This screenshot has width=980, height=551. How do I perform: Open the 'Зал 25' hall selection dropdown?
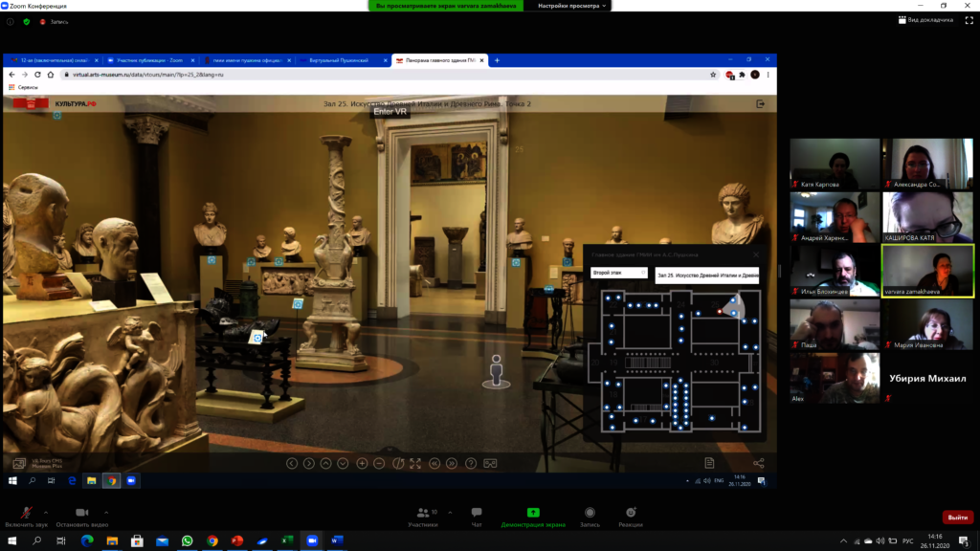pyautogui.click(x=707, y=275)
